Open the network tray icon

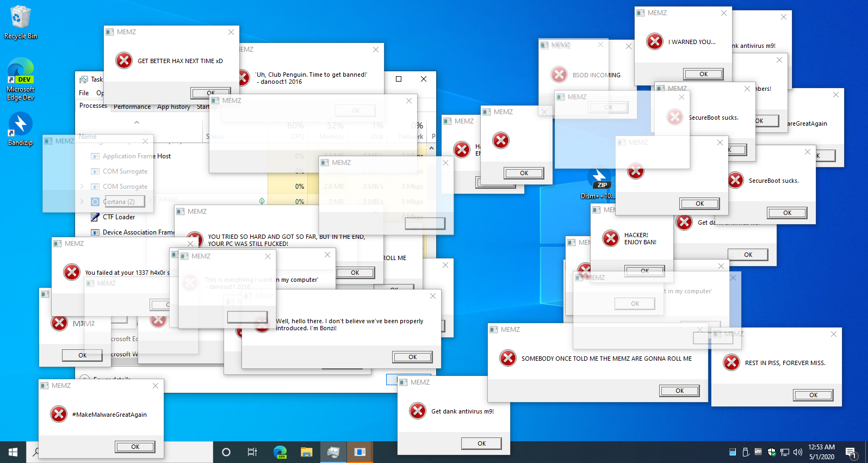tap(785, 452)
